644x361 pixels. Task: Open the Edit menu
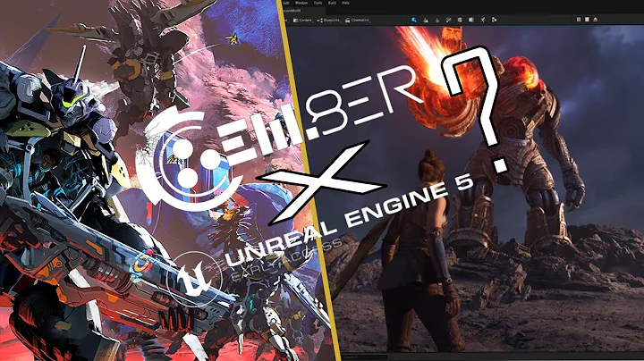click(x=286, y=3)
